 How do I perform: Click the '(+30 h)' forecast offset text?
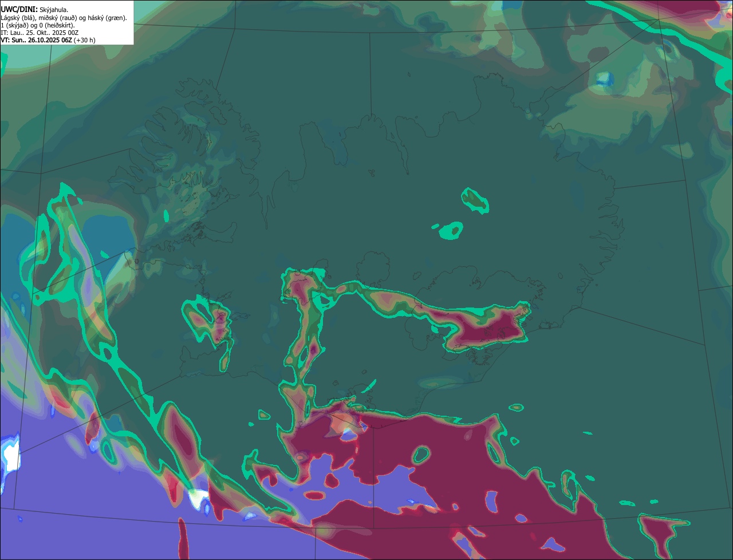[85, 40]
